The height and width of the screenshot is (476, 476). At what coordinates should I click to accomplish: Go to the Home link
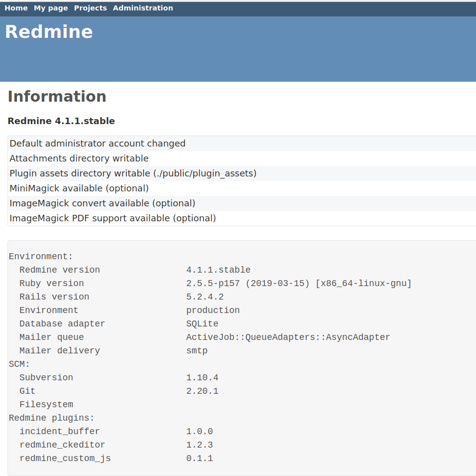(16, 8)
